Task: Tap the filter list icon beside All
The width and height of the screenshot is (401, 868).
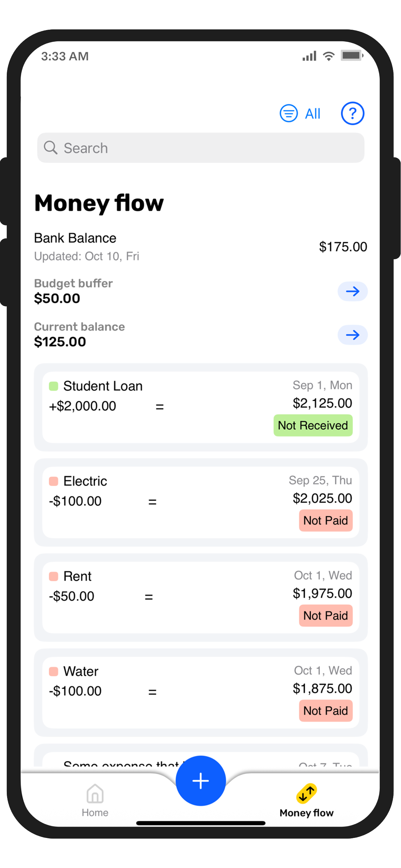Action: [288, 113]
